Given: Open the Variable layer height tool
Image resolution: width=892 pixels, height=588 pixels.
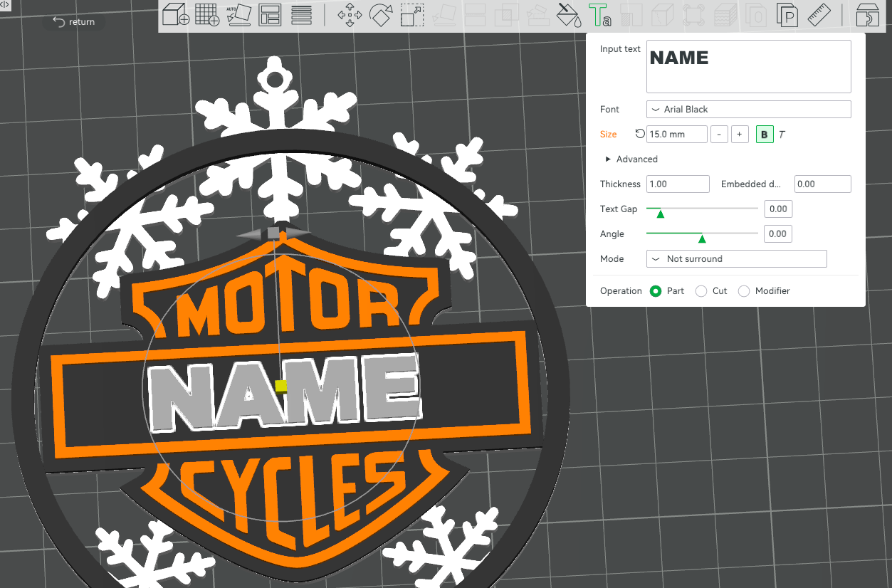Looking at the screenshot, I should click(x=301, y=15).
